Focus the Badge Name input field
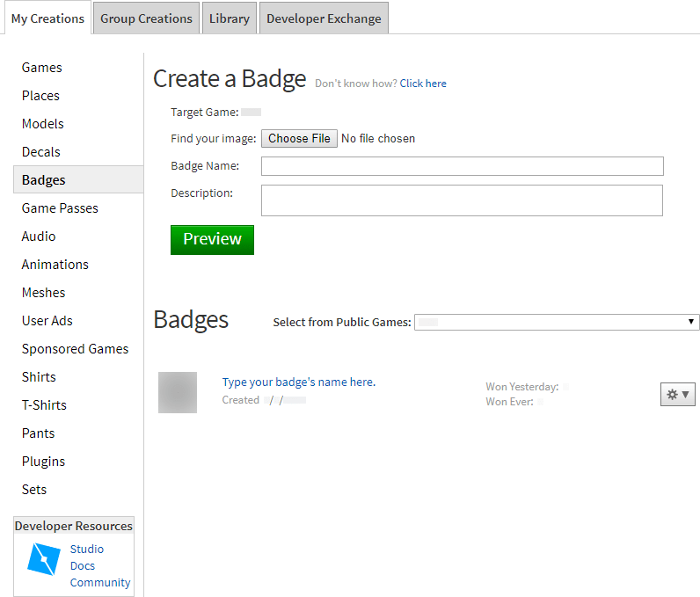The image size is (700, 597). click(462, 166)
